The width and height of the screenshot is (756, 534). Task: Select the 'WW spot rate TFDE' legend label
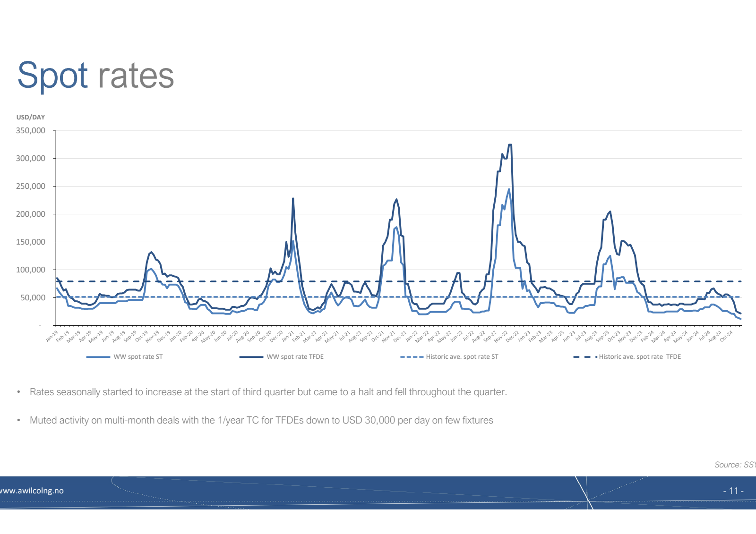point(295,357)
